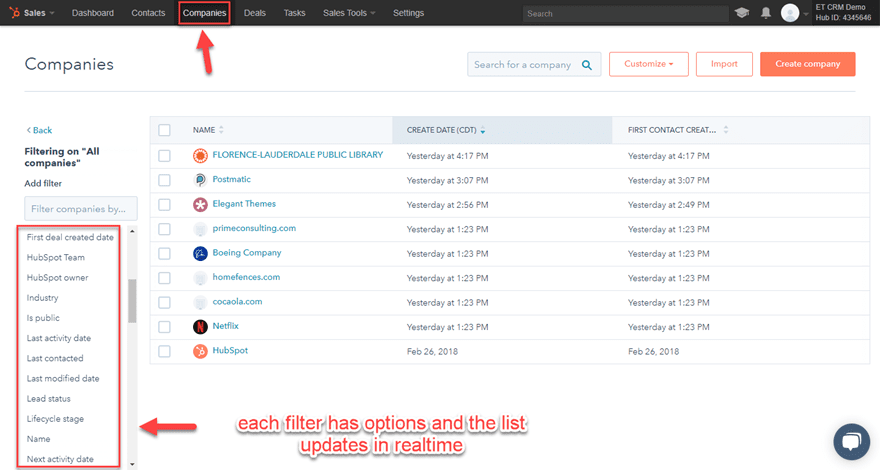Screen dimensions: 880x470
Task: Select the HubSpot owner filter
Action: [x=57, y=277]
